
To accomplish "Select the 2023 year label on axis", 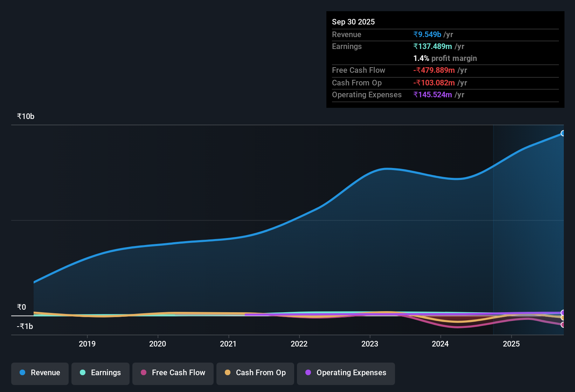I will [370, 344].
